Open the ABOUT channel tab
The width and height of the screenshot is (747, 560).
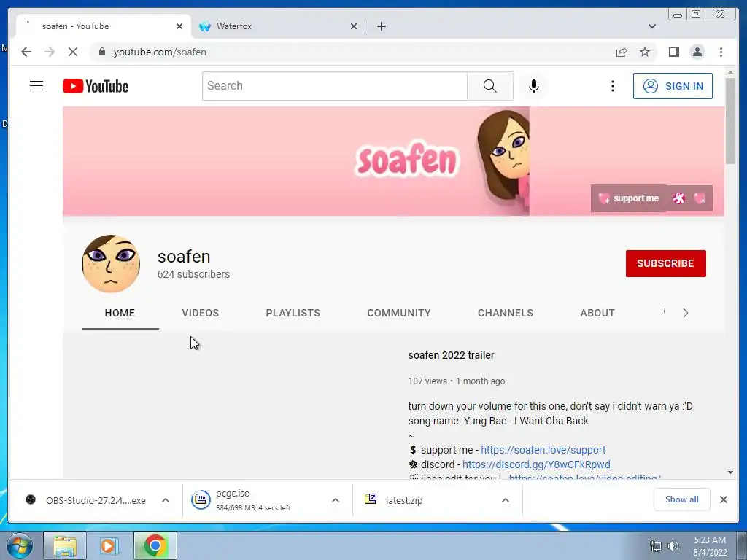tap(597, 313)
